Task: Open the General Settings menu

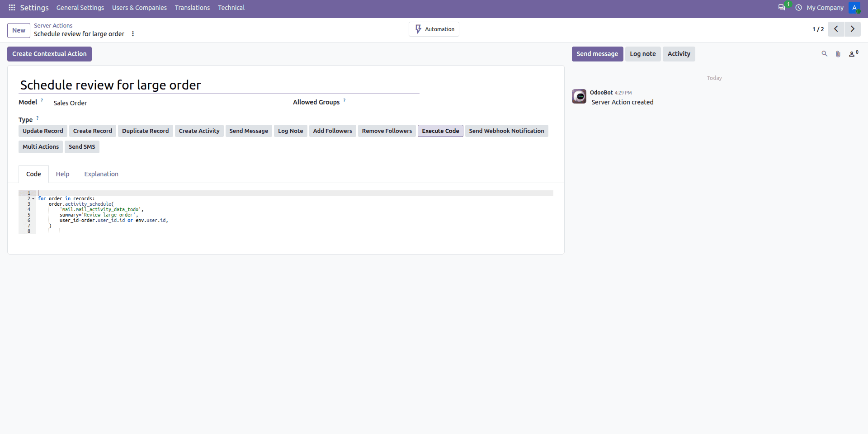Action: (x=80, y=8)
